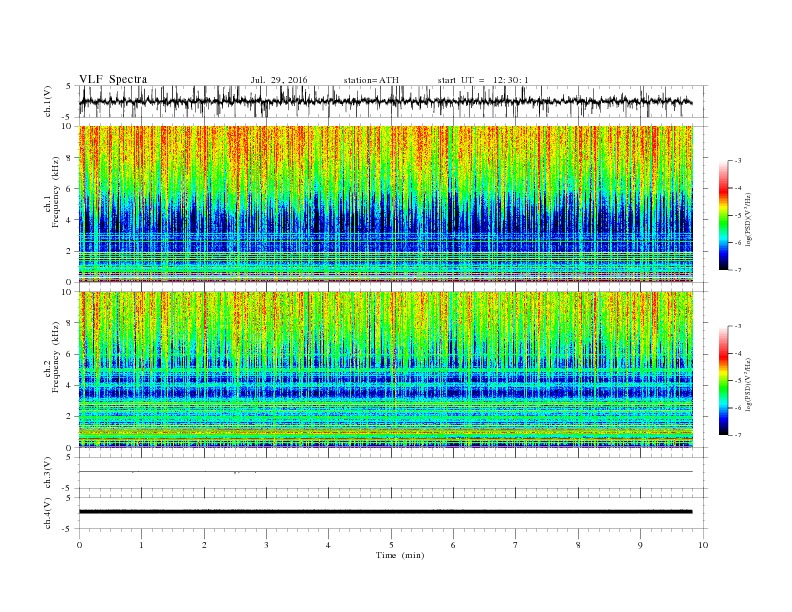Click the ch.1 spectrogram color bar
Screen dimensions: 792x612
723,215
